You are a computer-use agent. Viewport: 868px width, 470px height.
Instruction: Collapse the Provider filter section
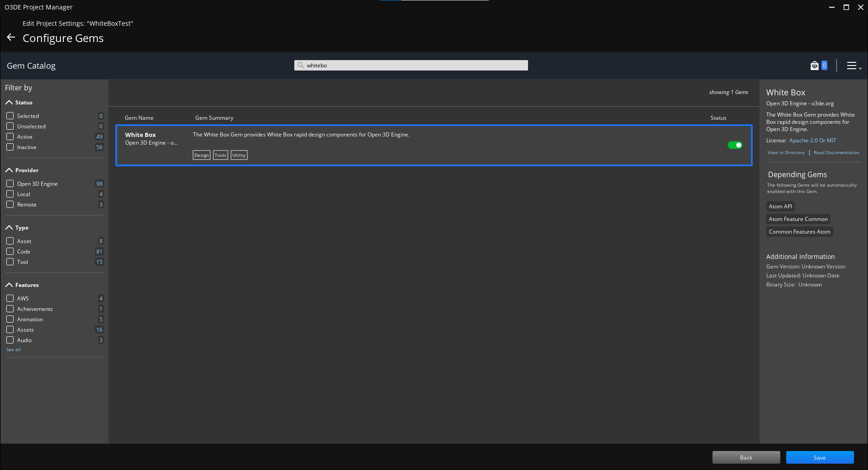pos(8,170)
